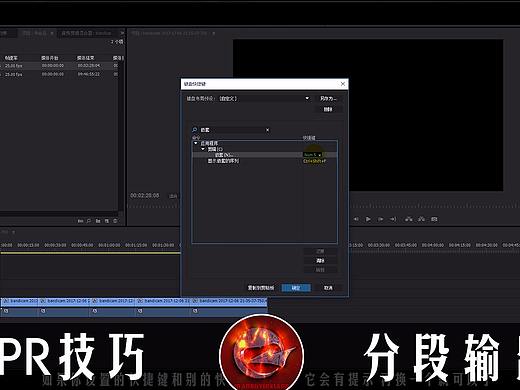Click the Extract icon in program monitor
This screenshot has width=520, height=390.
(x=421, y=219)
